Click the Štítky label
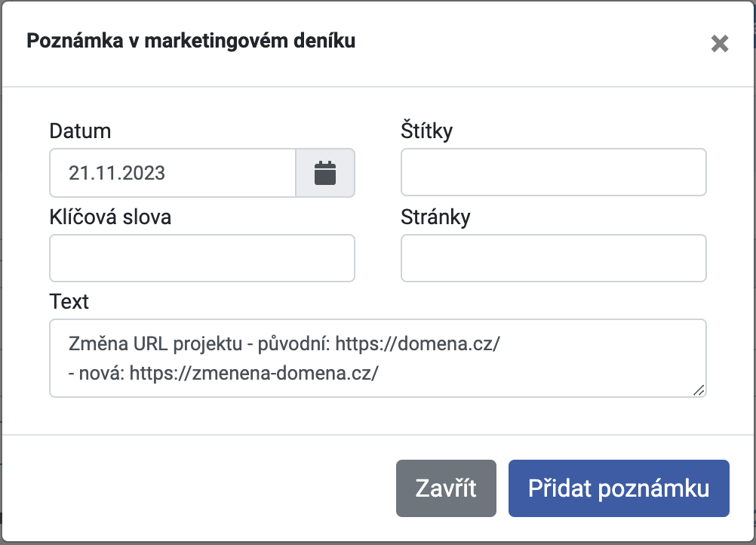This screenshot has width=756, height=545. click(427, 131)
